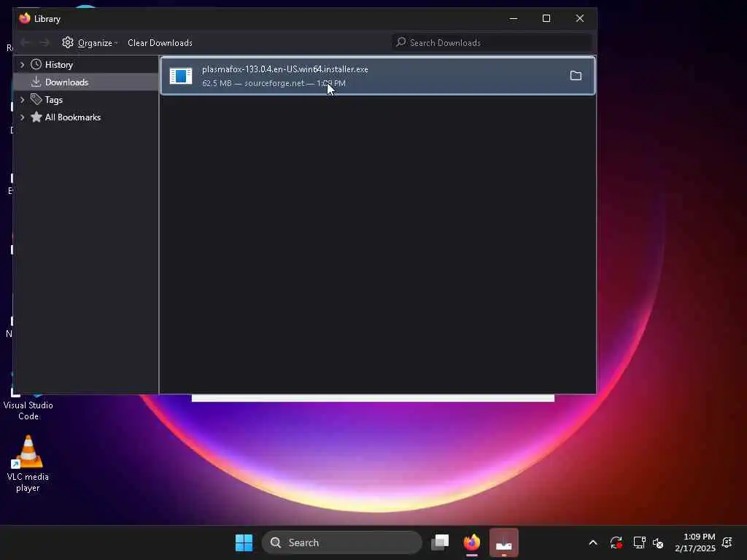Click the plasmafox installer file icon
Screen dimensions: 747x560
[181, 76]
